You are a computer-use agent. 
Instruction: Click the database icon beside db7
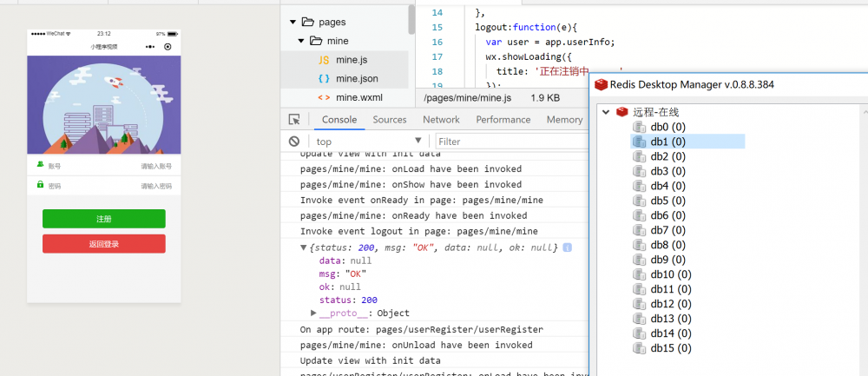click(640, 230)
